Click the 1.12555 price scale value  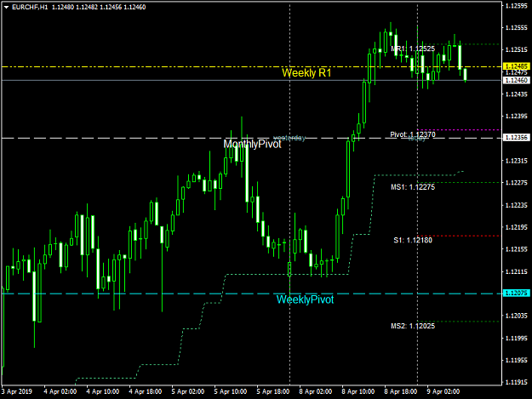(x=517, y=28)
